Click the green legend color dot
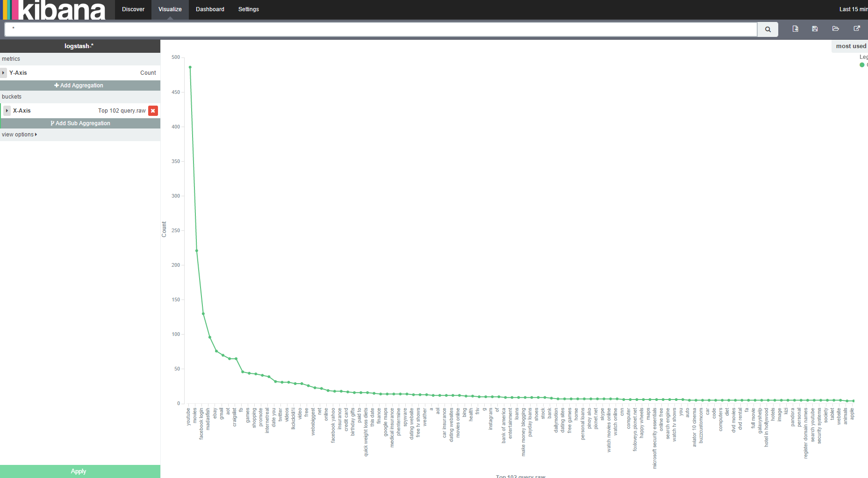 (862, 65)
